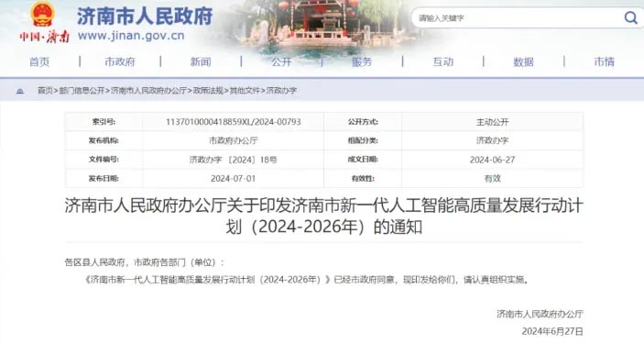This screenshot has width=644, height=344.
Task: Click the search magnifier icon
Action: click(630, 17)
